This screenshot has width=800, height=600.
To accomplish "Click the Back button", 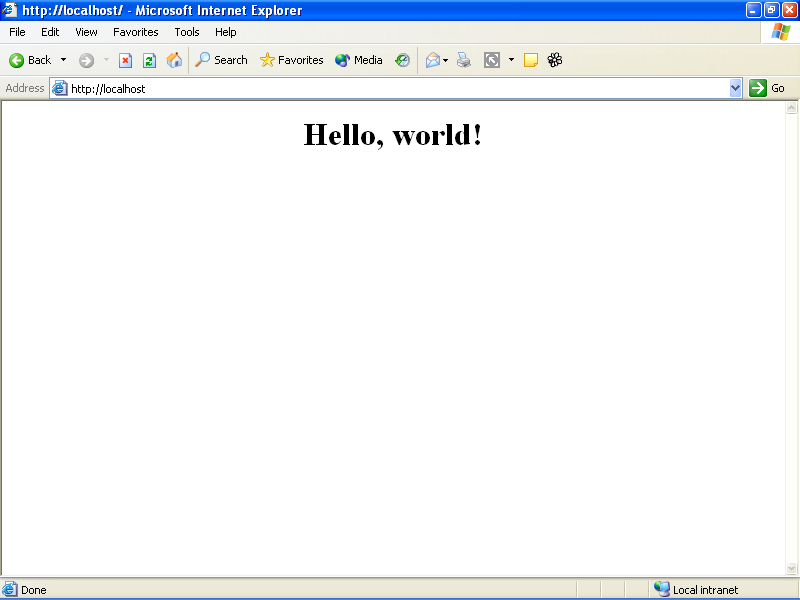I will (31, 60).
